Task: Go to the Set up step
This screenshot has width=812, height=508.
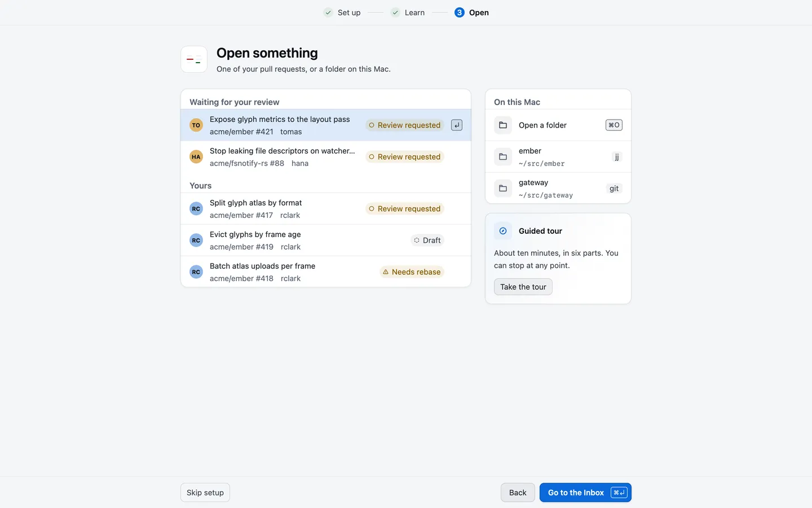Action: [x=342, y=12]
